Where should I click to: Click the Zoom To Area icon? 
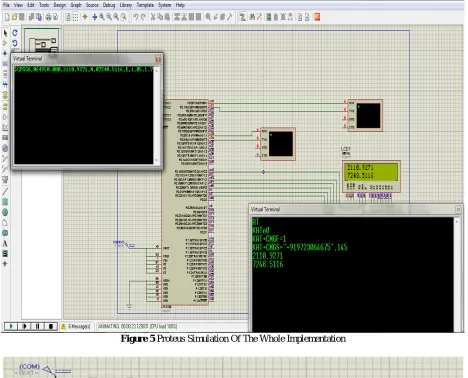pyautogui.click(x=123, y=17)
